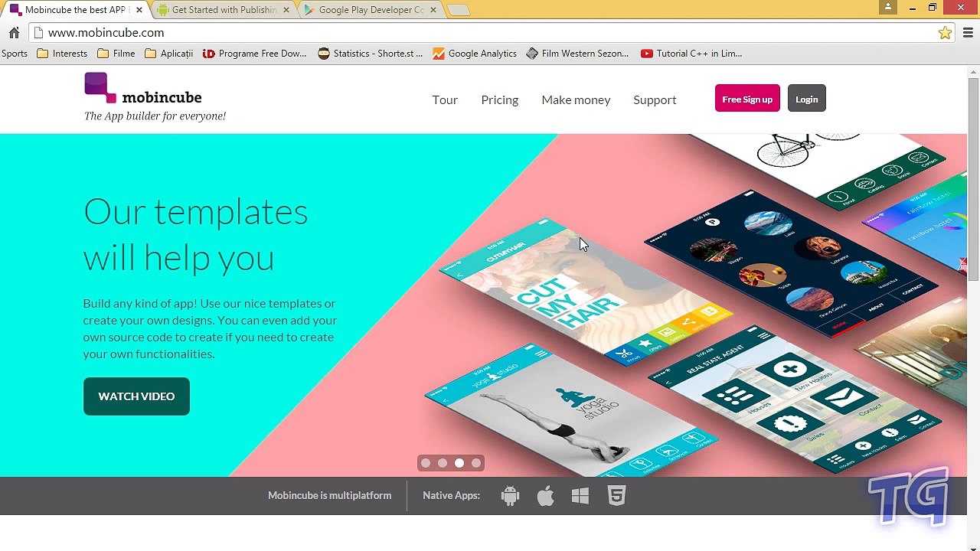Select the third carousel slide dot
Viewport: 980px width, 551px height.
[459, 463]
